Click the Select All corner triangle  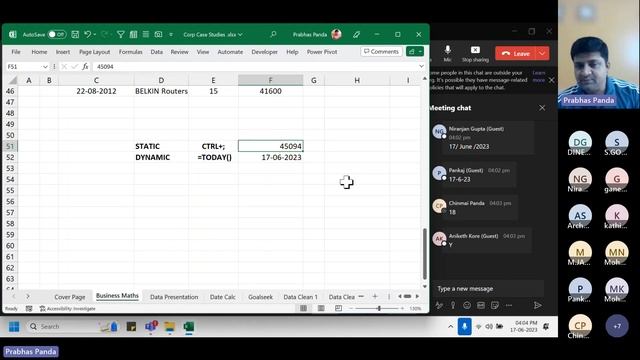tap(13, 80)
